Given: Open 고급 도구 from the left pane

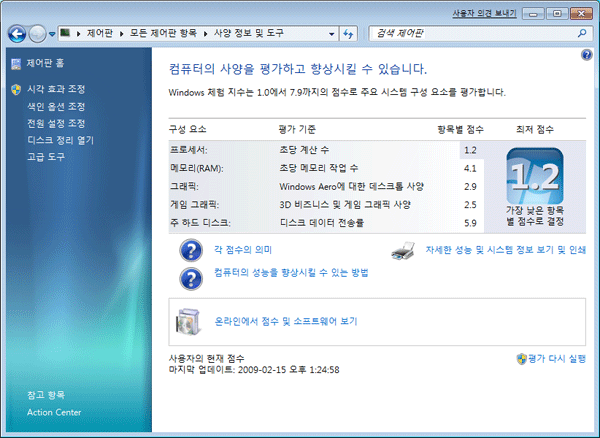Looking at the screenshot, I should coord(46,155).
